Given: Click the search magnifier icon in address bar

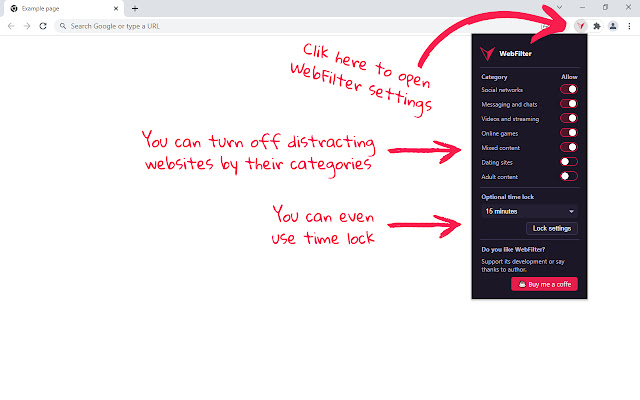Looking at the screenshot, I should (x=63, y=26).
